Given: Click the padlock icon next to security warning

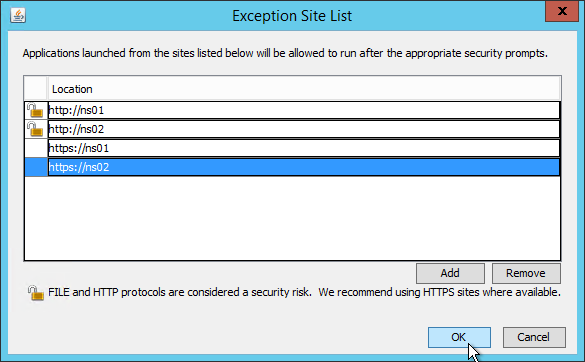Looking at the screenshot, I should click(x=35, y=293).
